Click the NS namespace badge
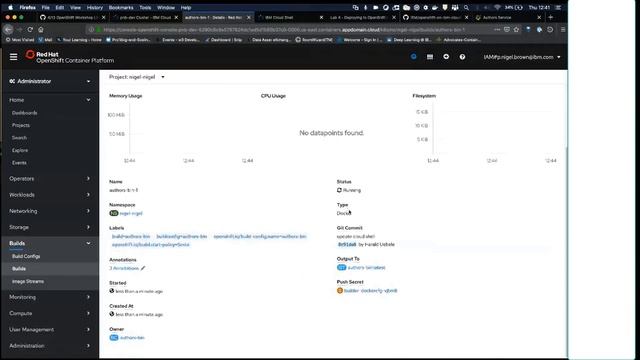 pos(113,213)
